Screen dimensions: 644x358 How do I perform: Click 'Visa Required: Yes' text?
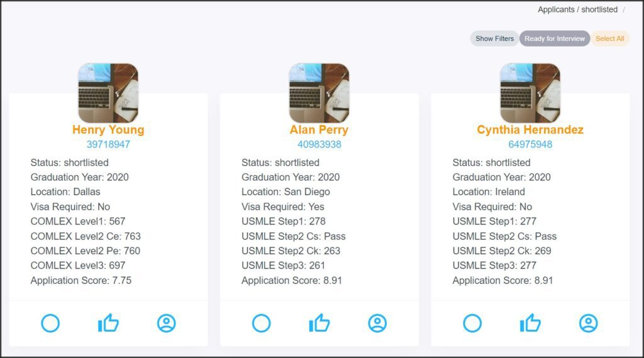tap(282, 207)
